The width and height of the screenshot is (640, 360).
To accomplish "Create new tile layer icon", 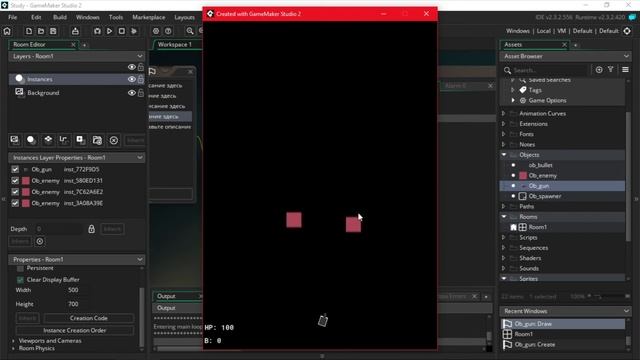I will click(x=48, y=140).
